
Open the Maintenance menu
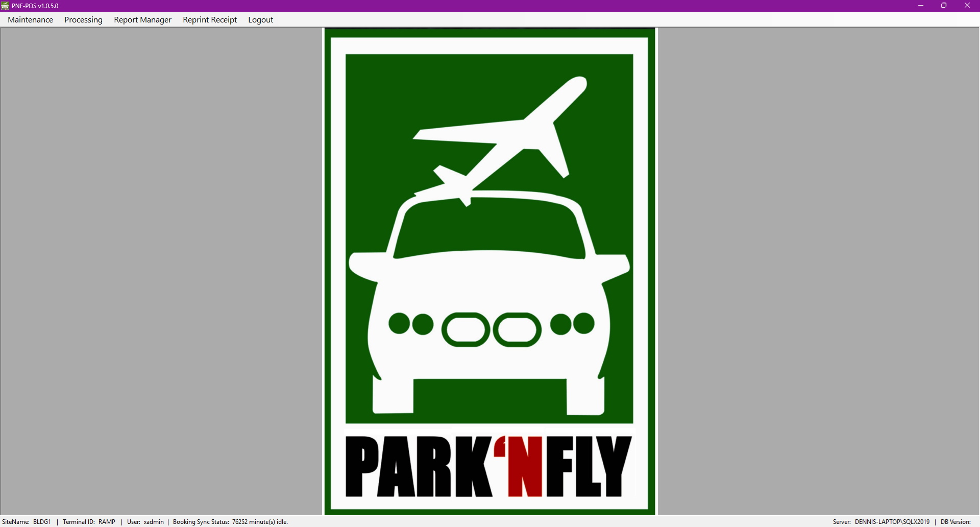tap(31, 20)
